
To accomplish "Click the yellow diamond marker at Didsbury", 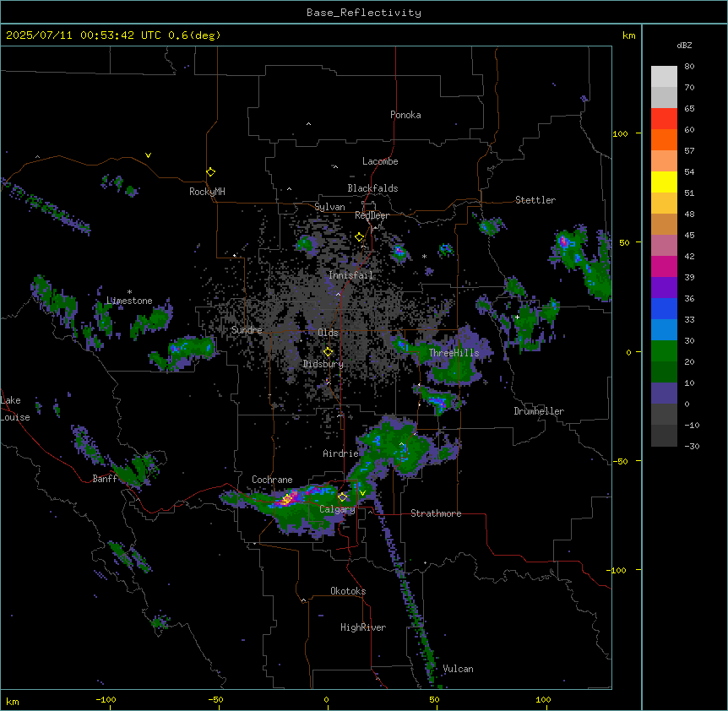I will click(328, 352).
